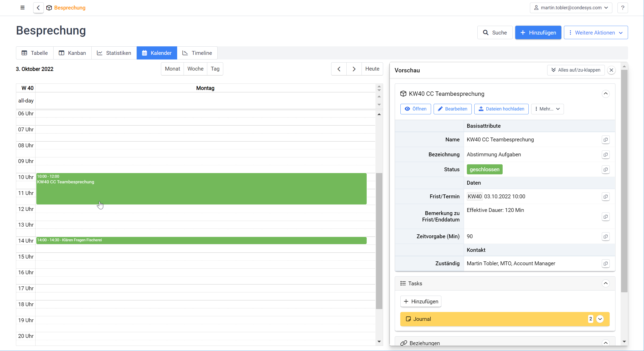Open the Mehr... dropdown
This screenshot has width=644, height=351.
547,109
